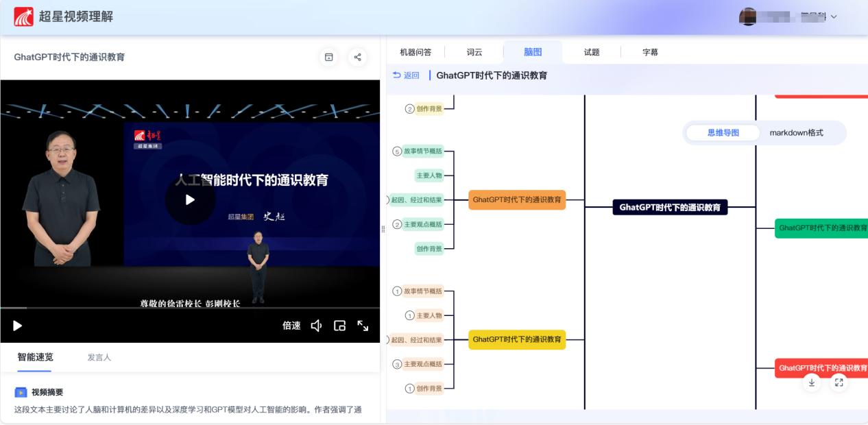
Task: Expand the 故事情节概括 node with 5 items
Action: [397, 151]
